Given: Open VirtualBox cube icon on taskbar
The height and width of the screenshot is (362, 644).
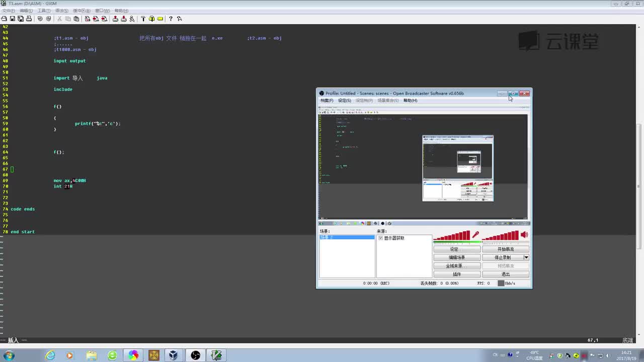Looking at the screenshot, I should tap(174, 355).
